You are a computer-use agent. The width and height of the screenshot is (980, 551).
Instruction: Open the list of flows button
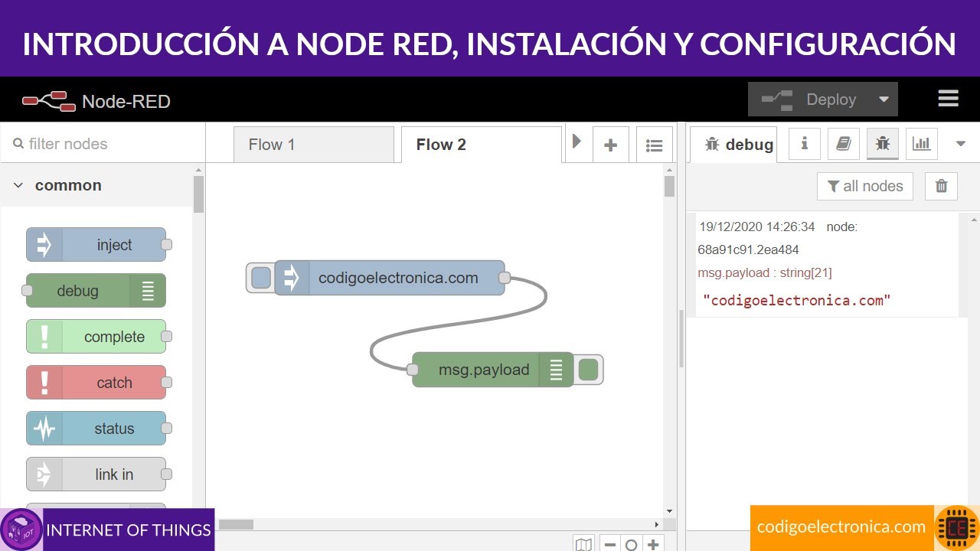[x=654, y=145]
